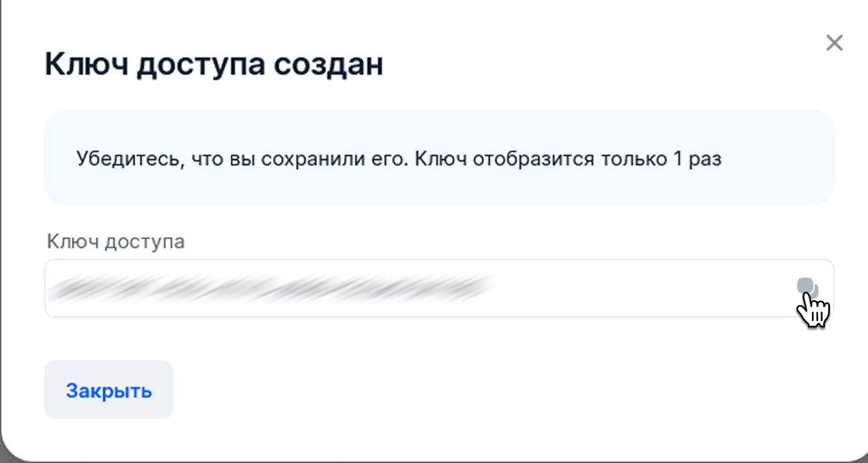Focus the Ключ доступа input field
Screen dimensions: 868x463
point(439,288)
